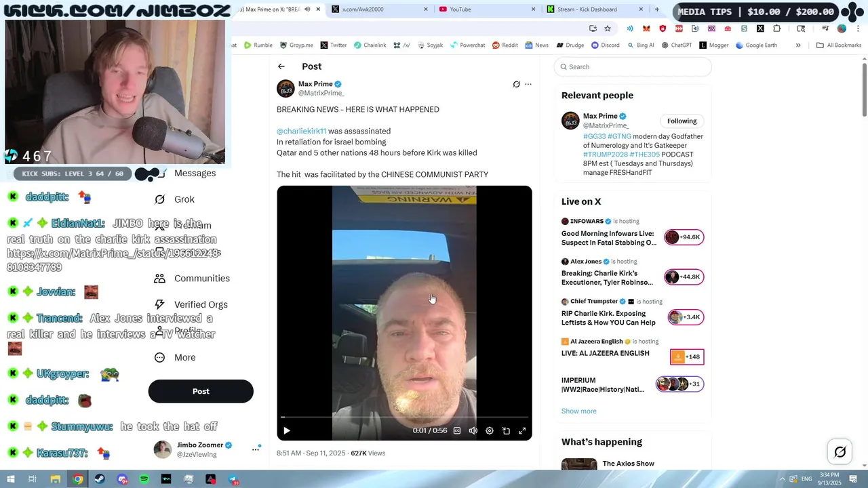Open the floating Grok button

[x=840, y=452]
